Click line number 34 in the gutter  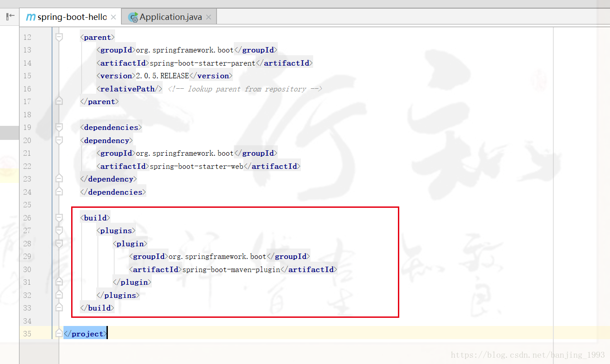point(27,321)
